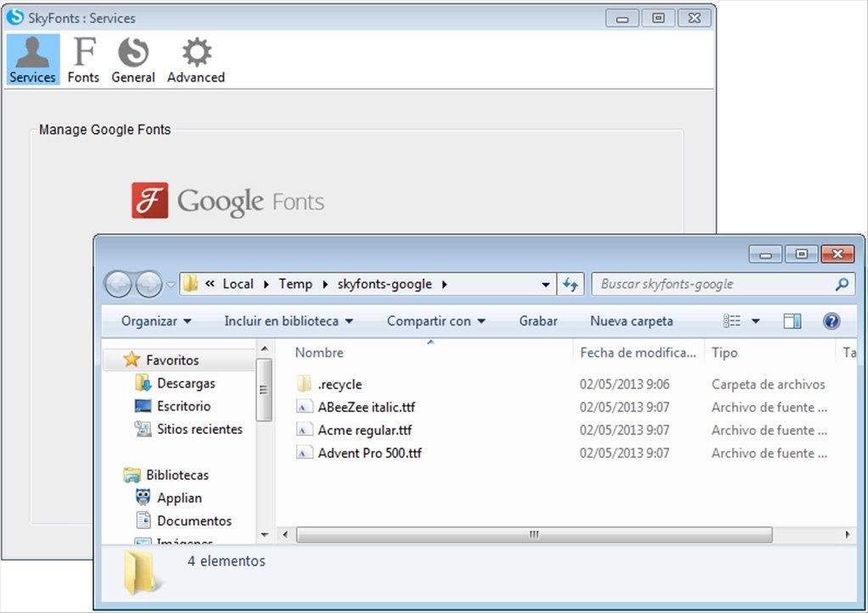Open Sitios recientes in the navigation pane
The image size is (868, 613).
199,429
